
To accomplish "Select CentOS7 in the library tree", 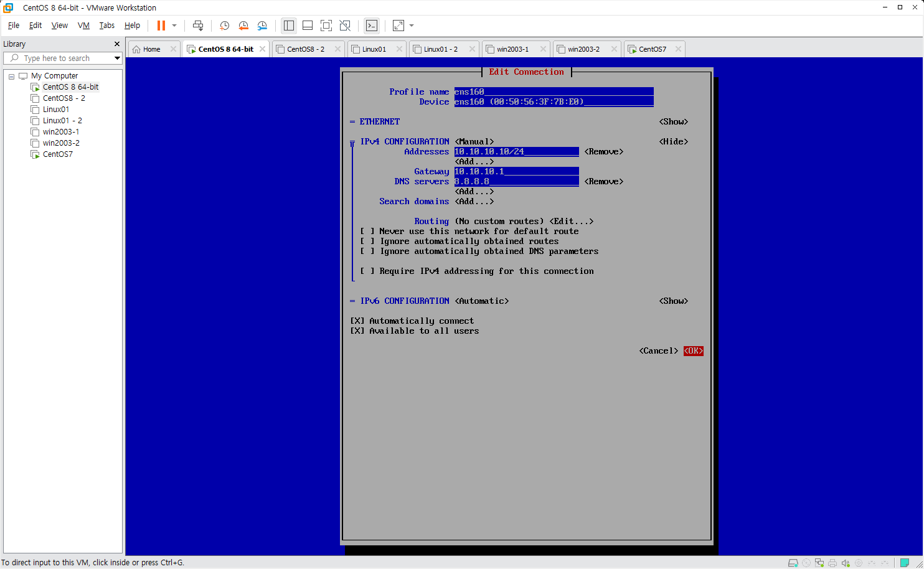I will pyautogui.click(x=58, y=154).
